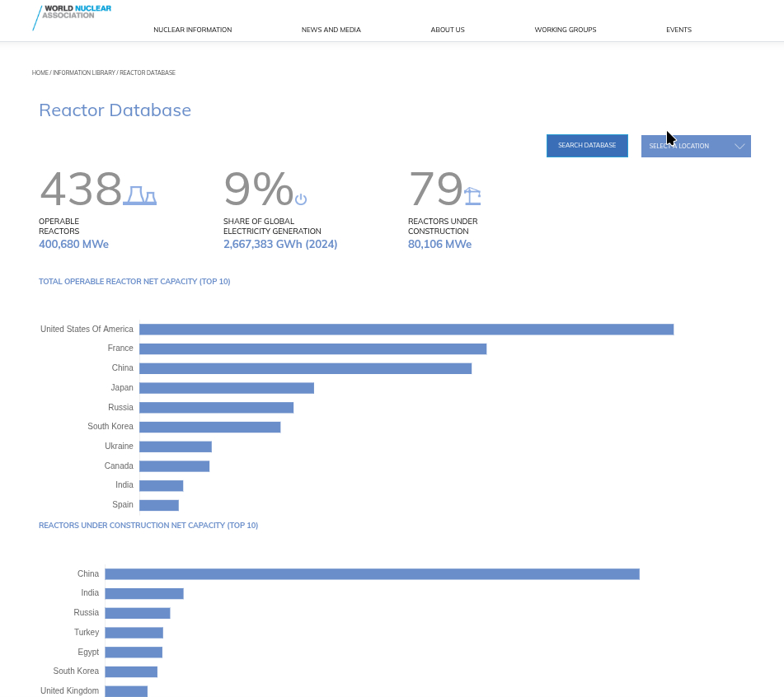
Task: Open the Nuclear Information menu
Action: (192, 30)
